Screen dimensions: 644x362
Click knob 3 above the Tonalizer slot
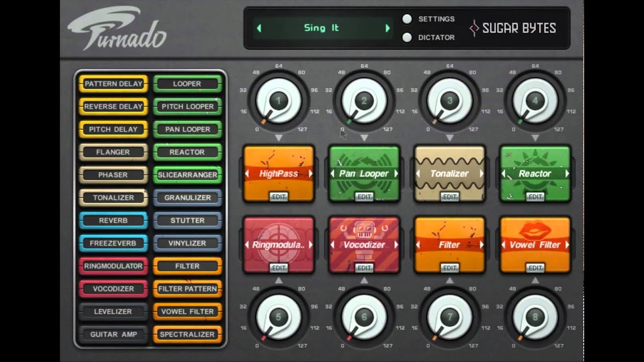tap(449, 101)
